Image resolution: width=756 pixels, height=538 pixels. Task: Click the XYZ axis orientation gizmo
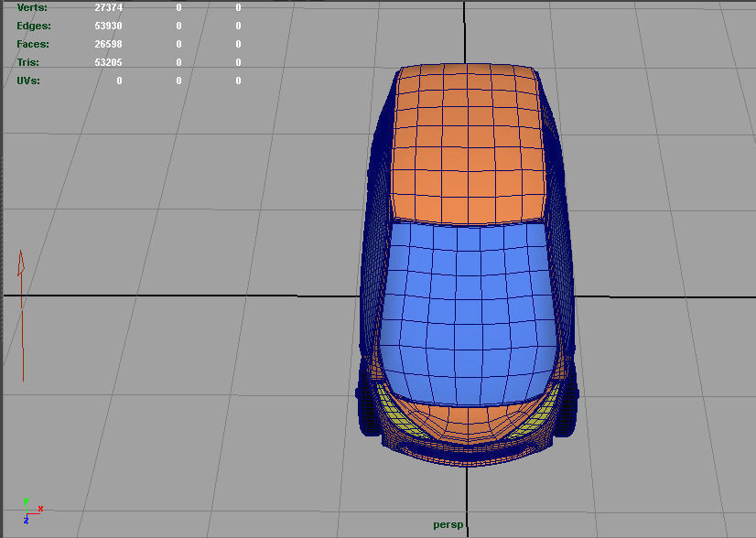32,511
